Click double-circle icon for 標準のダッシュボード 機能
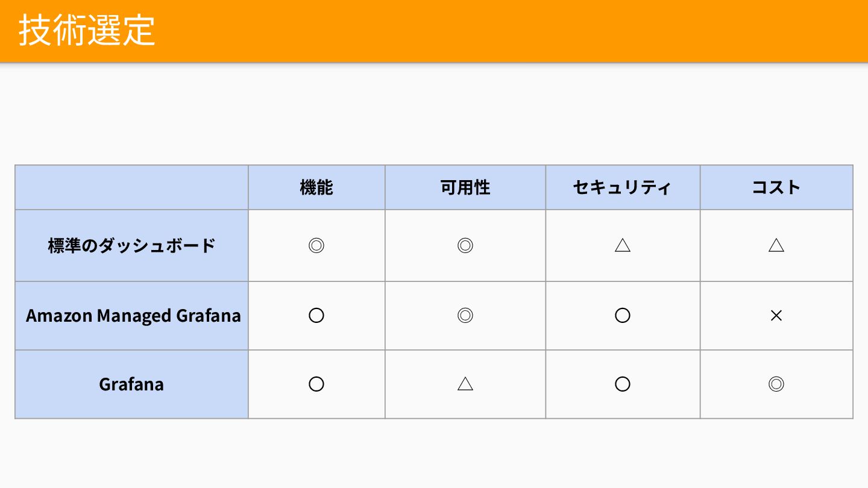 click(316, 245)
